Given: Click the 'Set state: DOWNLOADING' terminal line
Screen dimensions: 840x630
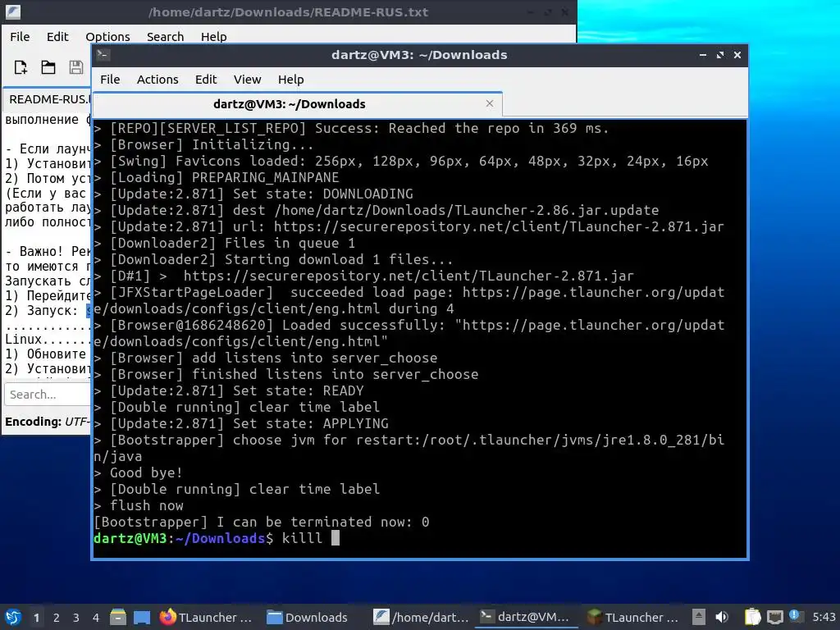Looking at the screenshot, I should [x=253, y=194].
